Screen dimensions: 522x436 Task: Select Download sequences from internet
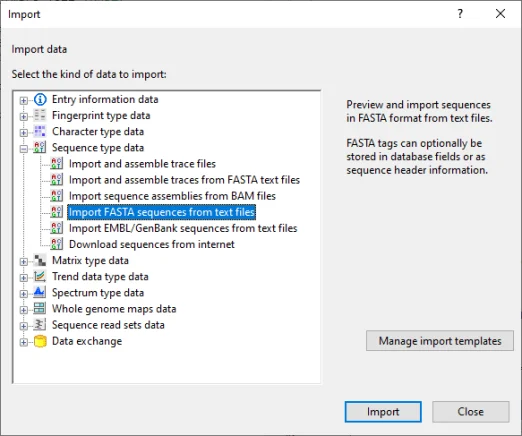152,244
